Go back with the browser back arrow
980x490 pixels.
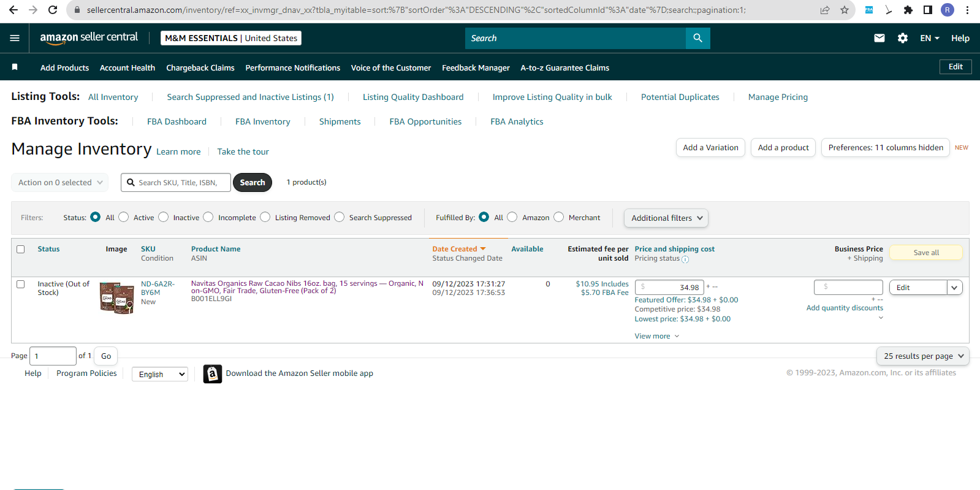pyautogui.click(x=13, y=10)
